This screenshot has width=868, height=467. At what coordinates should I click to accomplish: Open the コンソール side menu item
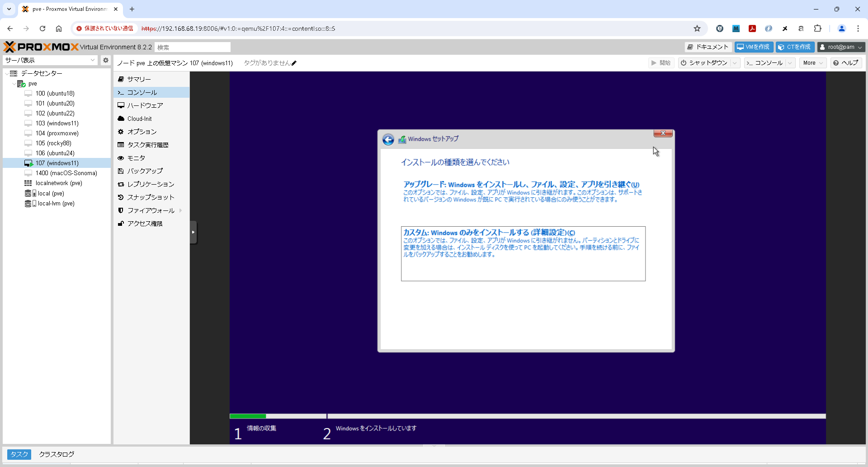tap(151, 92)
